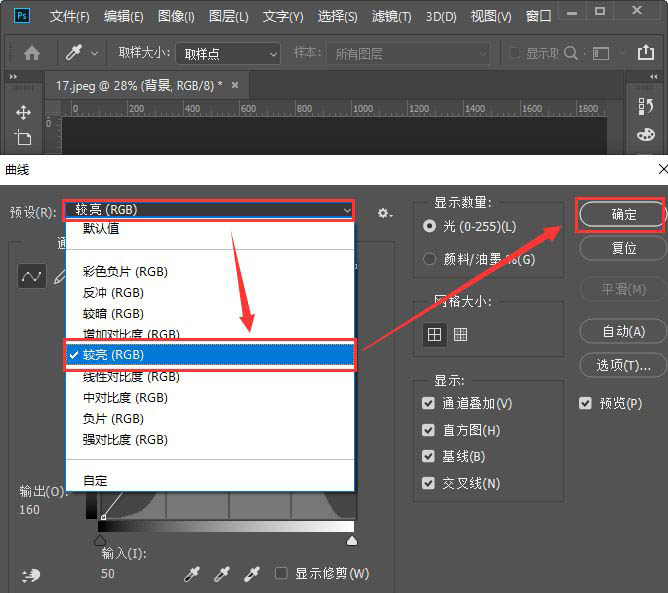
Task: Choose 较亮 (RGB) checked preset
Action: (210, 355)
